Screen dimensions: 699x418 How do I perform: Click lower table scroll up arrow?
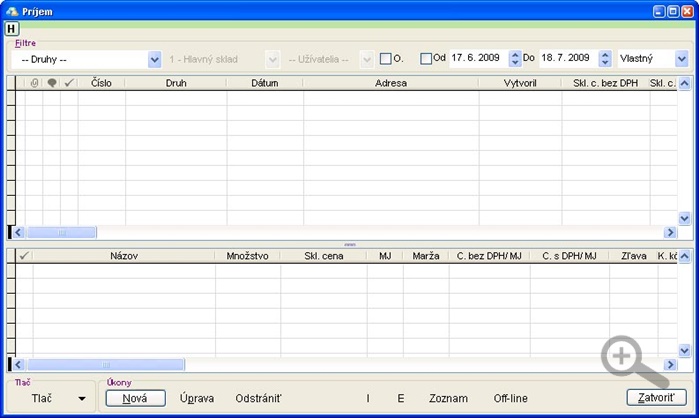[684, 256]
